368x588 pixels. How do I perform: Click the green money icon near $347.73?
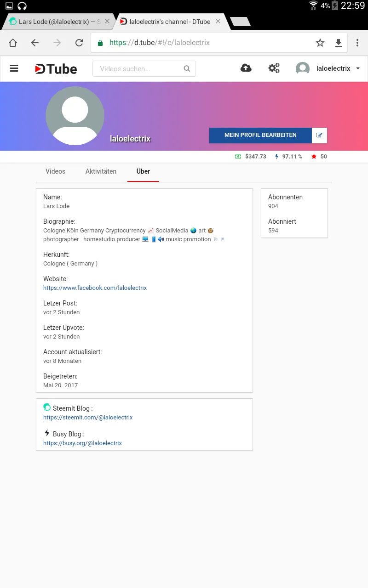point(238,157)
